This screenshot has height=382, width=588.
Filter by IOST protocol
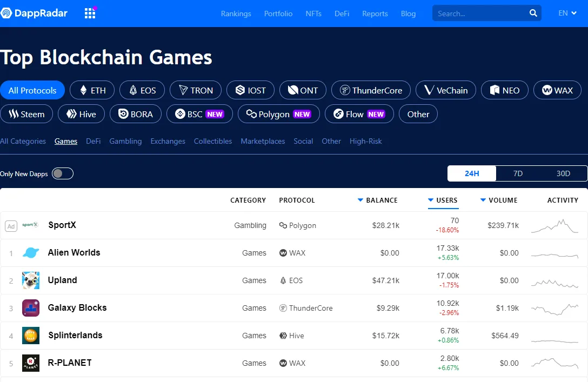[251, 90]
